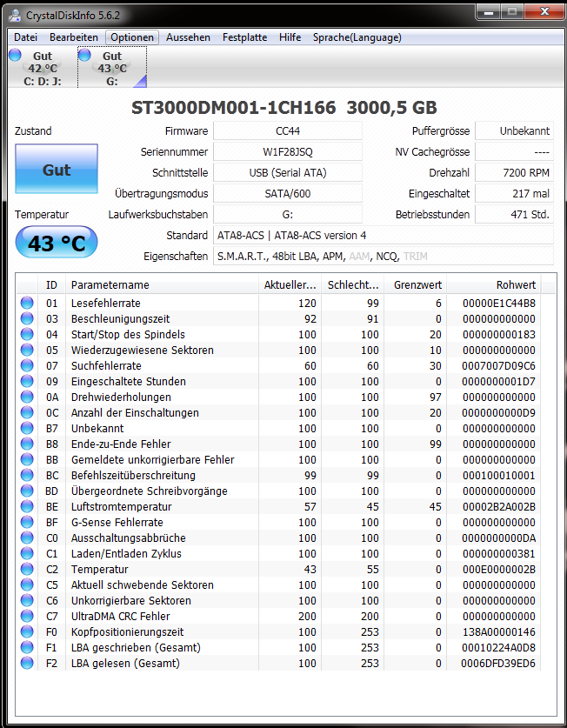
Task: Click the Laufwerksbuchstaben field G:
Action: click(288, 215)
